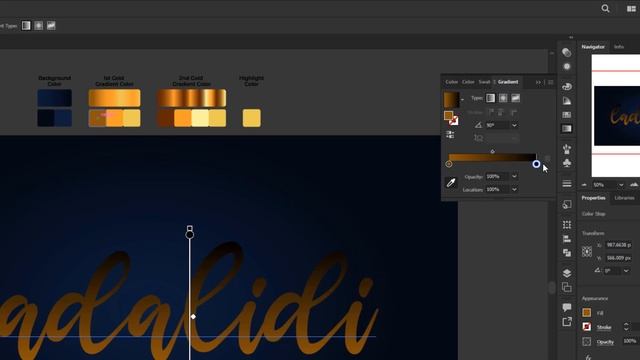Open the Opacity dropdown in Gradient panel
Screen dimensions: 640x360
click(514, 176)
